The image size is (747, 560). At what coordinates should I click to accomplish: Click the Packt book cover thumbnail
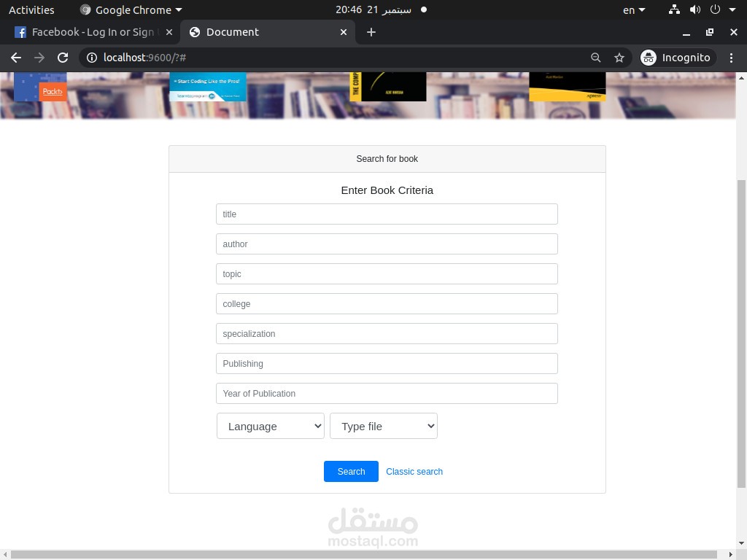[40, 87]
